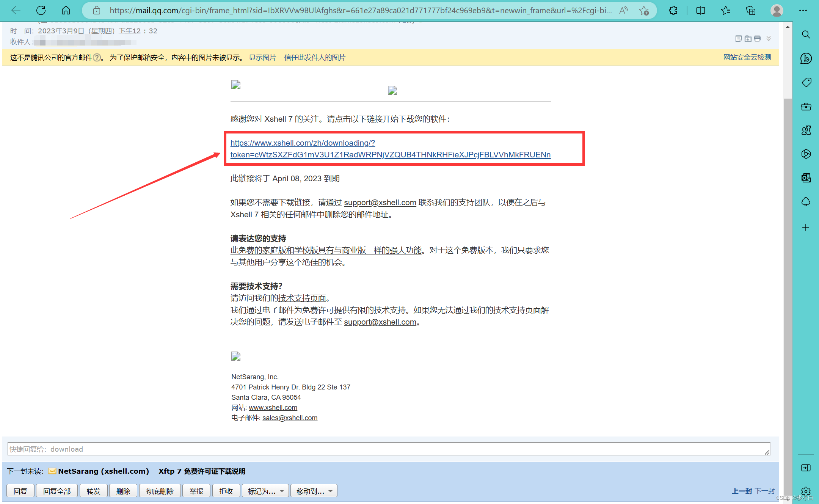Open the 标记为 dropdown
The height and width of the screenshot is (504, 819).
click(265, 491)
